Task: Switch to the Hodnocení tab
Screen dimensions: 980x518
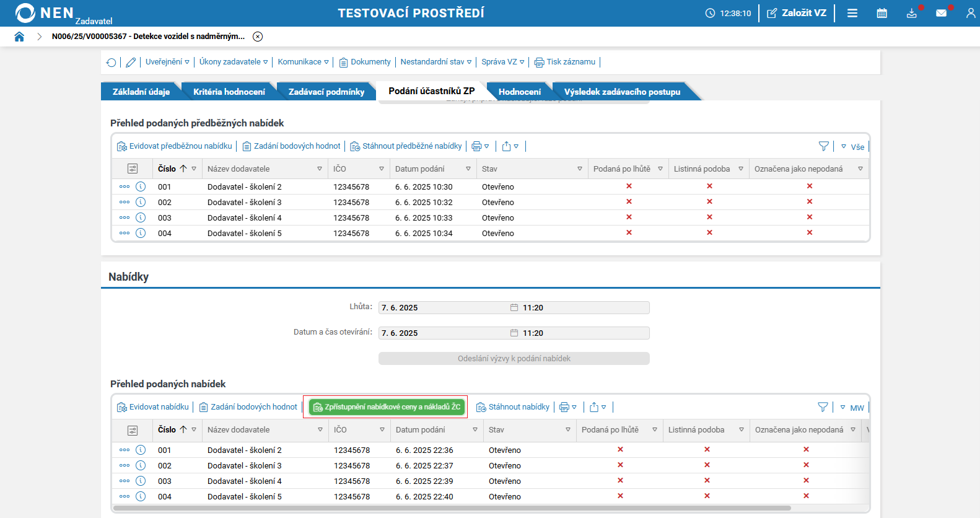Action: (519, 92)
